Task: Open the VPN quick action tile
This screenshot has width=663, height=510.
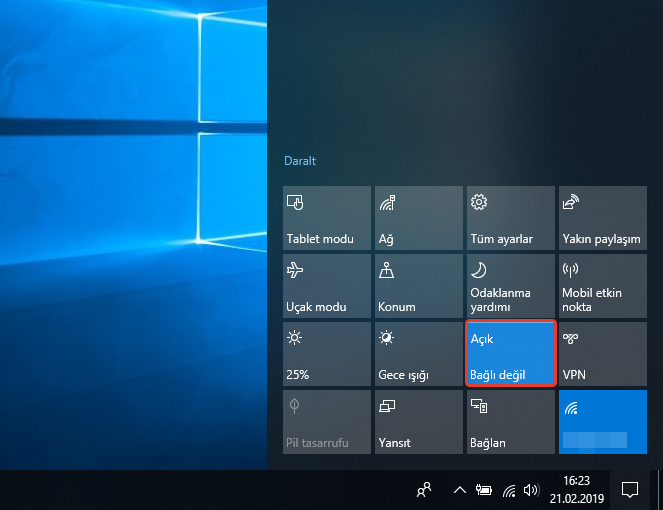Action: 602,354
